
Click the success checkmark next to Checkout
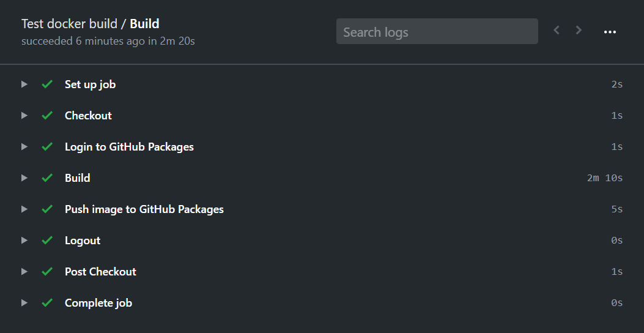coord(47,116)
